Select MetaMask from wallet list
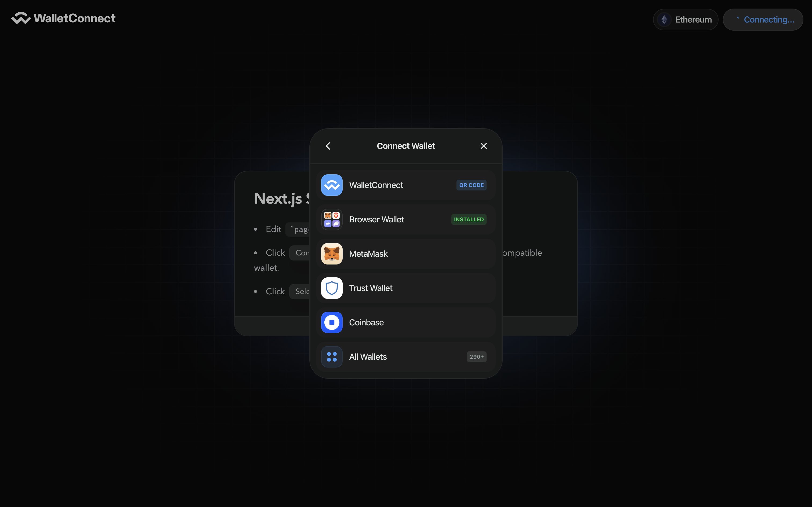The image size is (812, 507). pyautogui.click(x=406, y=253)
